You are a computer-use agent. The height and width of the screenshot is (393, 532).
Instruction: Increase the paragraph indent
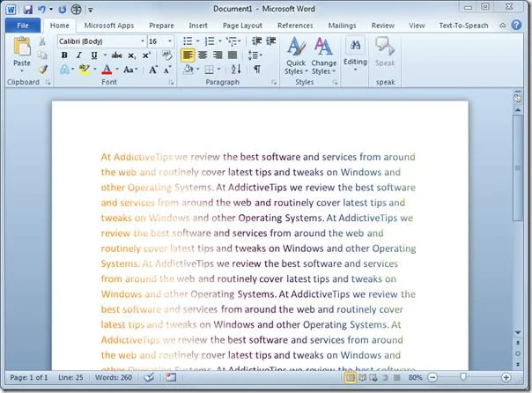[271, 41]
